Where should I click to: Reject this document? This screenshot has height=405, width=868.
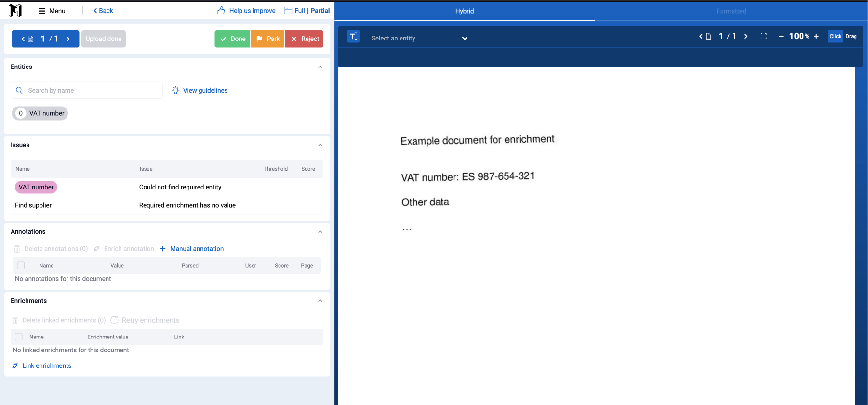pyautogui.click(x=305, y=39)
